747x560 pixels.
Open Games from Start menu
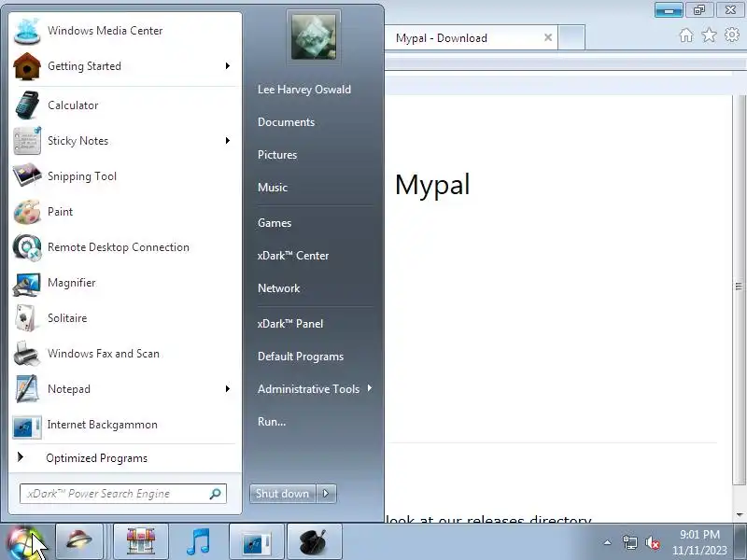[275, 223]
